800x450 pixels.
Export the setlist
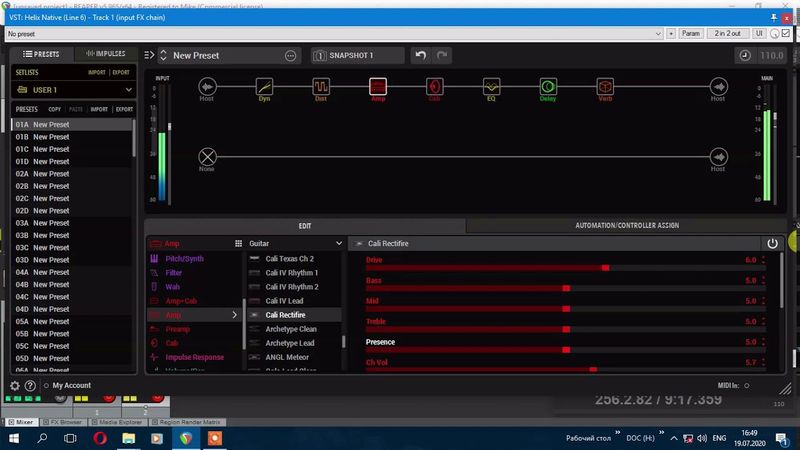[121, 72]
